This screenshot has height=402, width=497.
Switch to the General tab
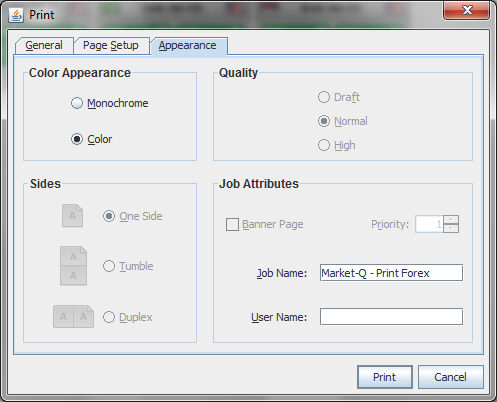coord(44,45)
